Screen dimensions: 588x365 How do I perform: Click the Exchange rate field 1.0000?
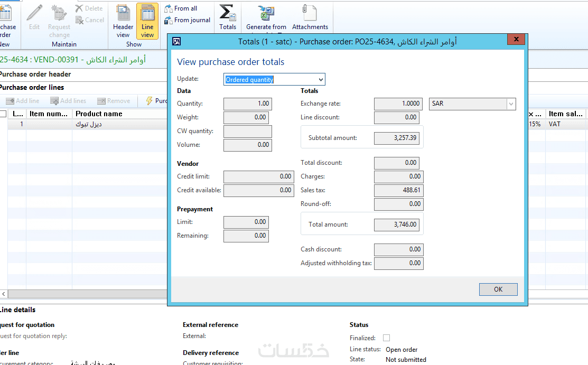point(398,104)
